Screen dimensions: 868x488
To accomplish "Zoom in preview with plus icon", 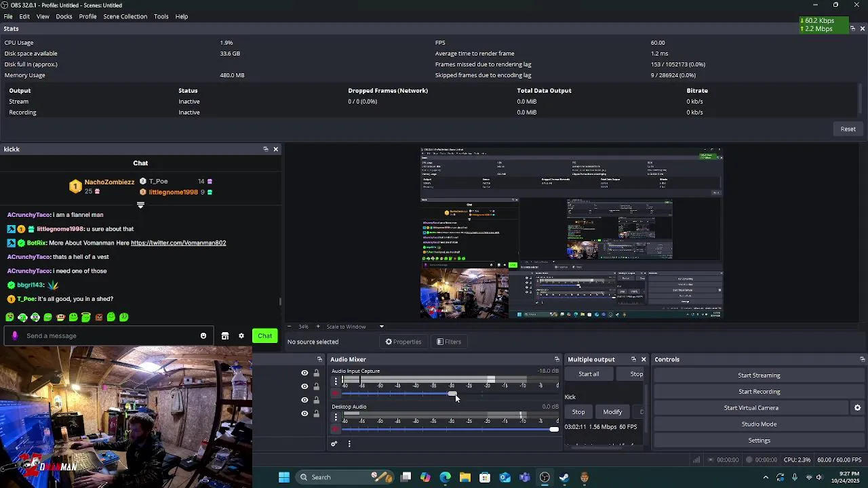I will pyautogui.click(x=317, y=327).
